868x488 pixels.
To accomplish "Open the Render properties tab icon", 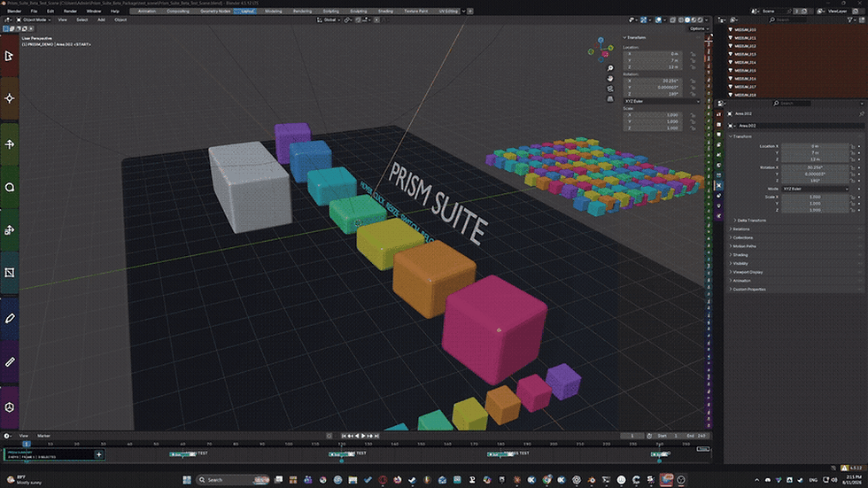I will pos(719,125).
